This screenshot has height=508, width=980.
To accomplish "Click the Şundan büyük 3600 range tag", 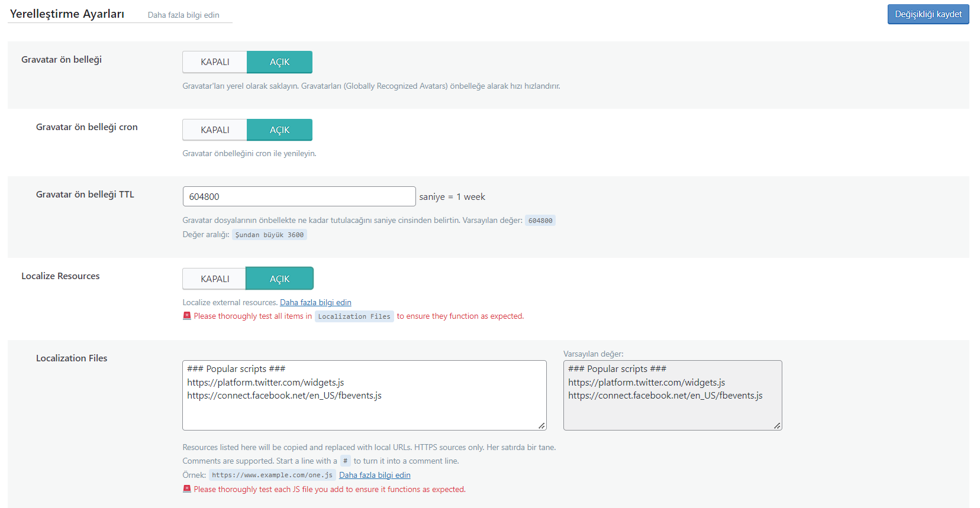I will [269, 235].
